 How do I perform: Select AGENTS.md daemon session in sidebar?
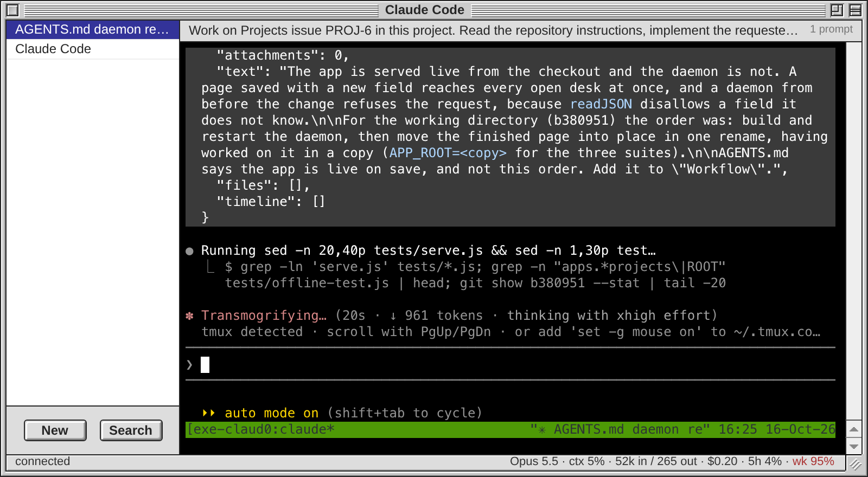(x=93, y=29)
